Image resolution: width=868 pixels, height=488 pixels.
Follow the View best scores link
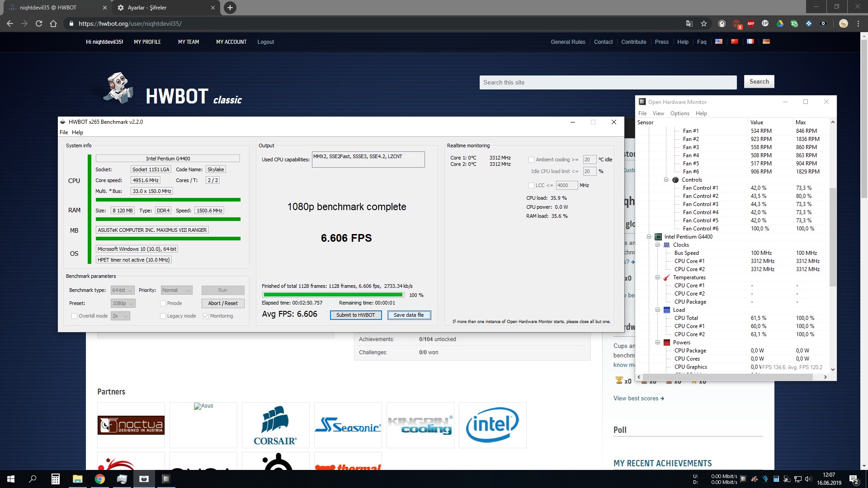[638, 398]
